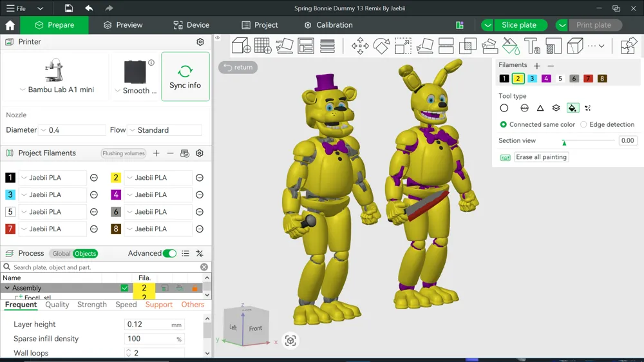The height and width of the screenshot is (362, 644).
Task: Click the Auto orient tool
Action: coord(284,46)
